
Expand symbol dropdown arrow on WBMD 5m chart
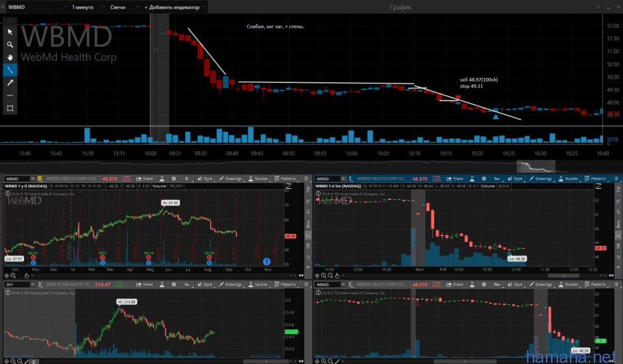(x=343, y=179)
